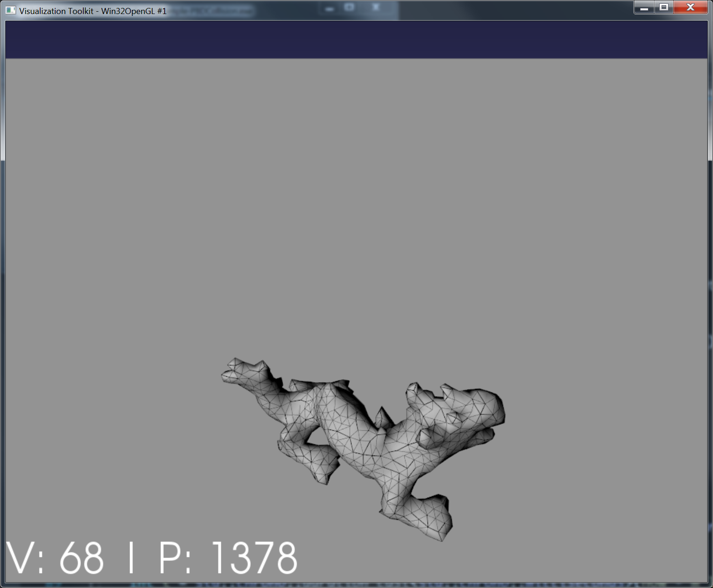The image size is (713, 588).
Task: Click the blurred maximize button behind the title bar
Action: tap(349, 7)
